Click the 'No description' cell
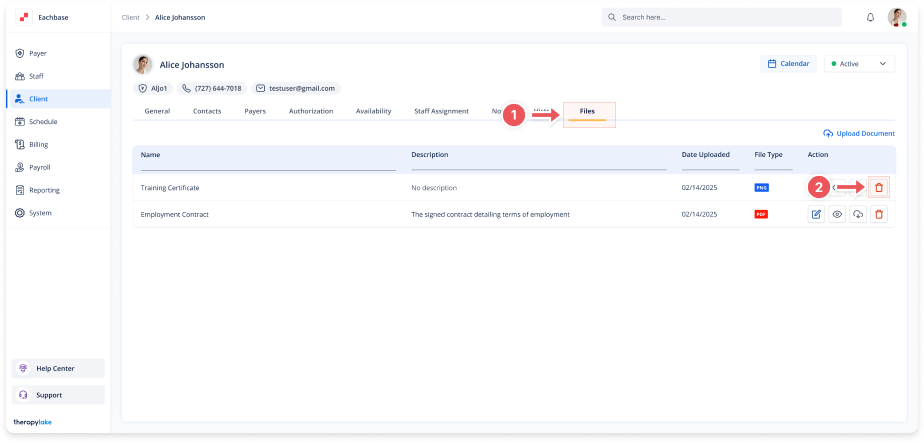This screenshot has width=924, height=443. (434, 188)
